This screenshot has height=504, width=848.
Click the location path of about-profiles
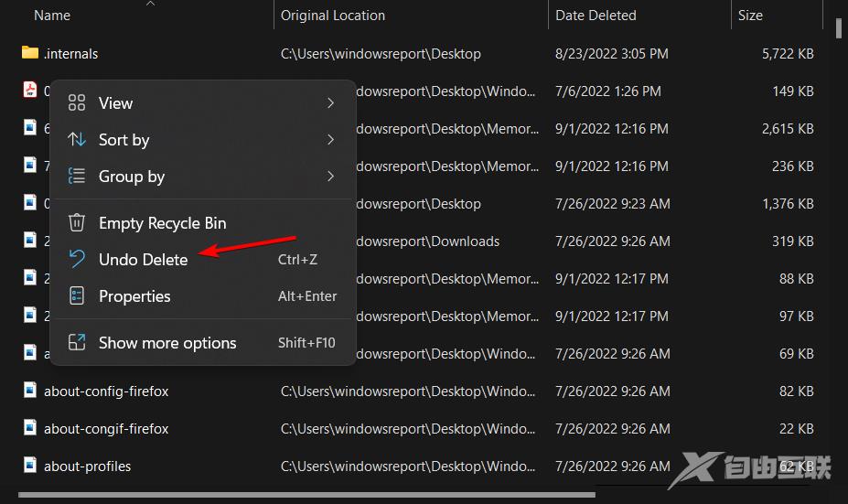pyautogui.click(x=408, y=466)
